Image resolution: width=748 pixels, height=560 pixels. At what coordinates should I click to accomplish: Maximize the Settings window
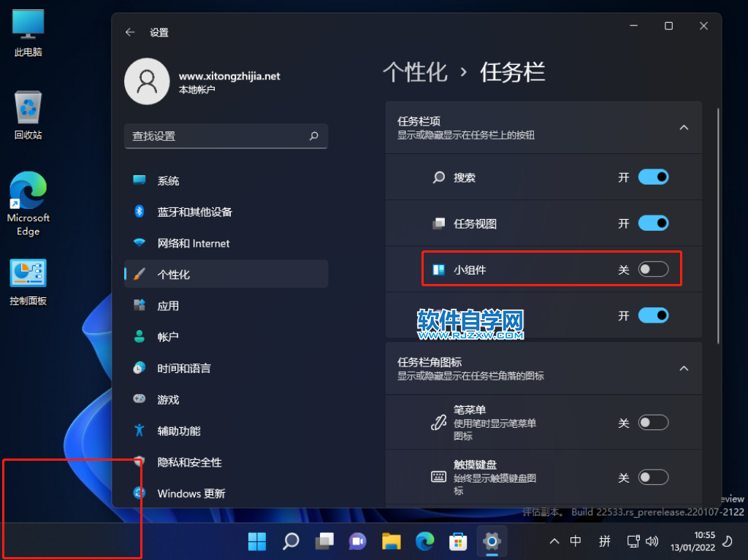(669, 26)
